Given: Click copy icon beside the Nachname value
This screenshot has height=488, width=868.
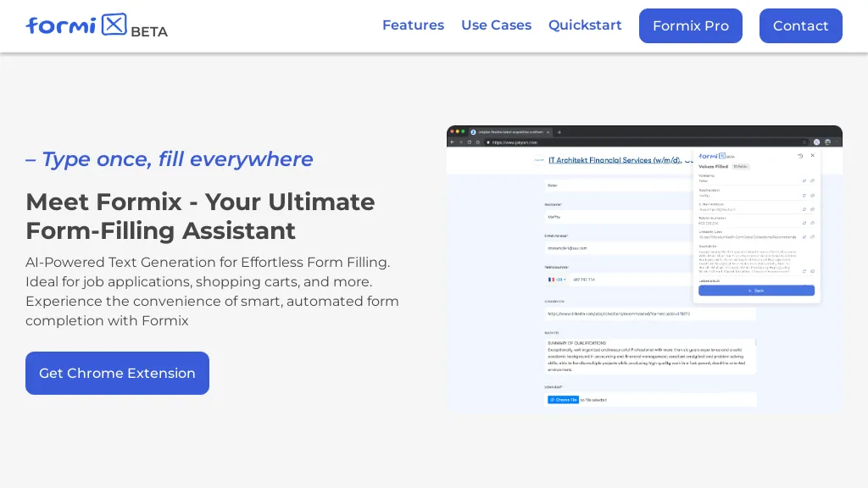Looking at the screenshot, I should click(x=812, y=195).
